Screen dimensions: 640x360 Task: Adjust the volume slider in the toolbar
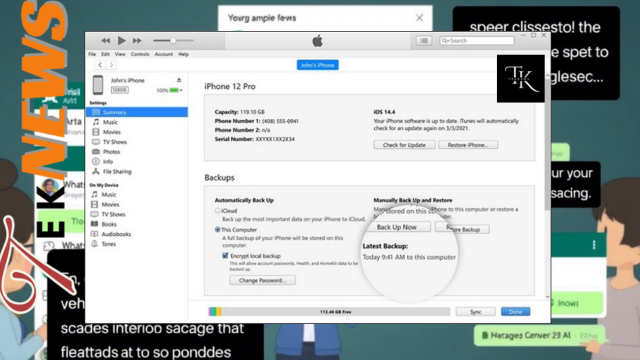173,40
